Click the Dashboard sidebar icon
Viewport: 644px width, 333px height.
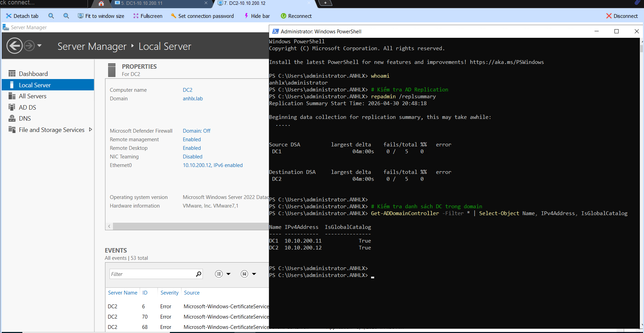pyautogui.click(x=12, y=74)
